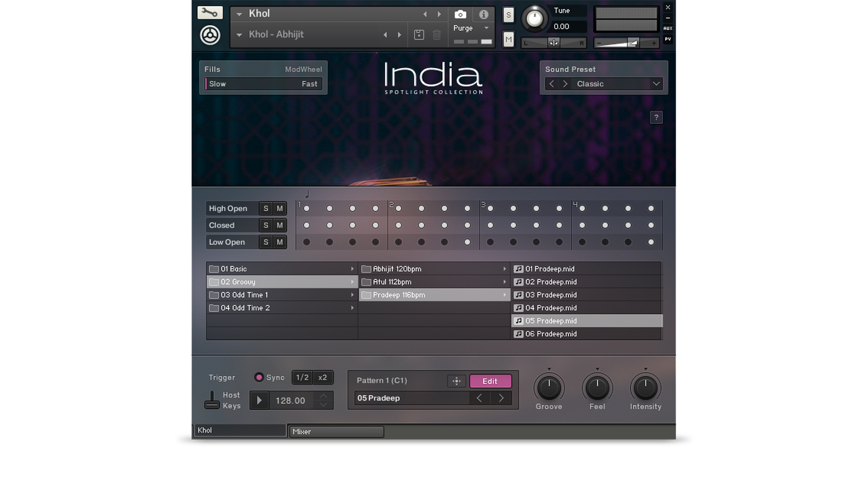This screenshot has width=868, height=498.
Task: Expand the 04 Odd Time 2 folder arrow
Action: pyautogui.click(x=352, y=308)
